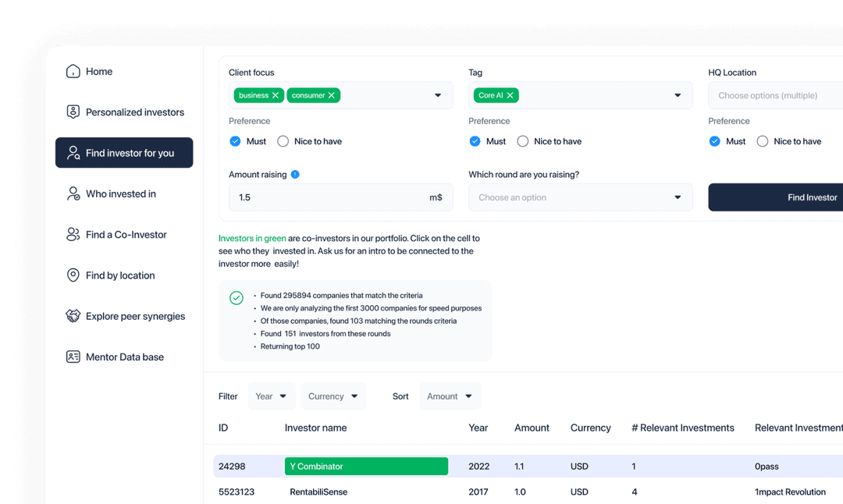Screen dimensions: 843x504
Task: Select Nice to have under Client focus
Action: 283,141
